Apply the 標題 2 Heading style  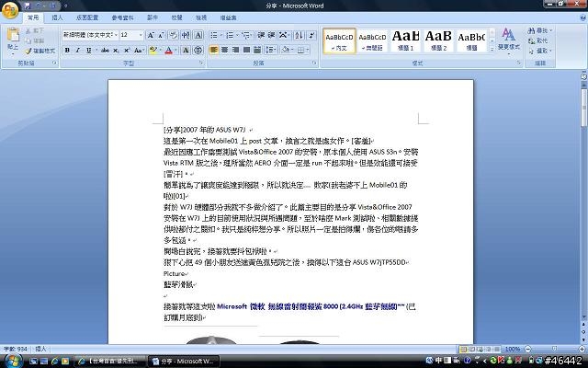438,40
